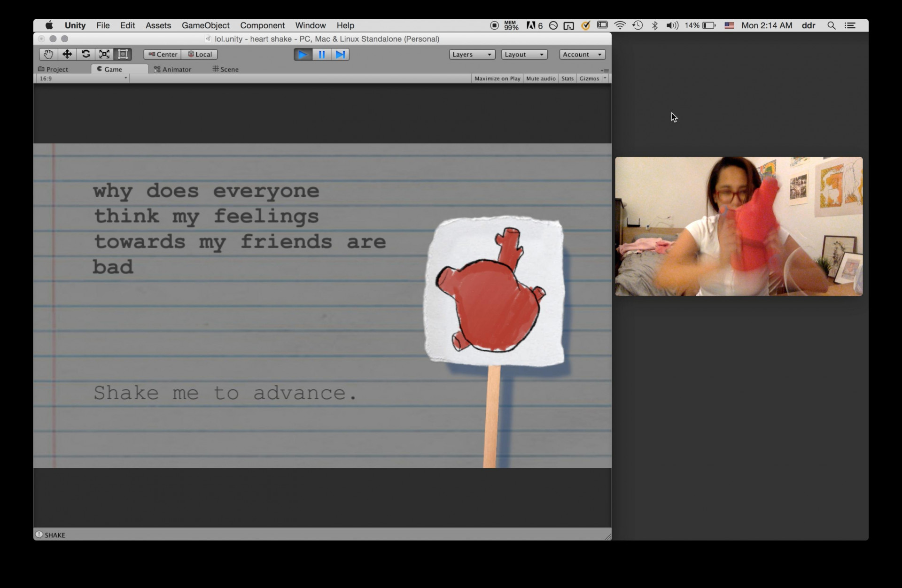Screen dimensions: 902x588
Task: Toggle Local handle rotation button
Action: (x=200, y=54)
